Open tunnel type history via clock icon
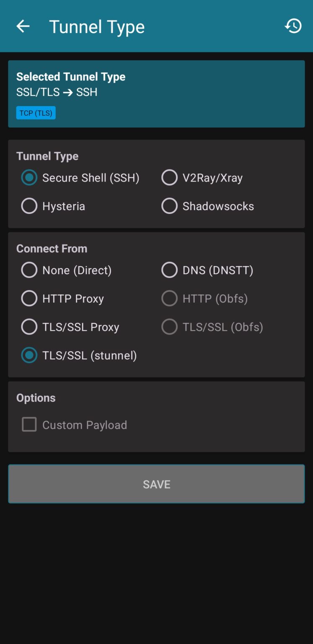313x644 pixels. pos(293,26)
